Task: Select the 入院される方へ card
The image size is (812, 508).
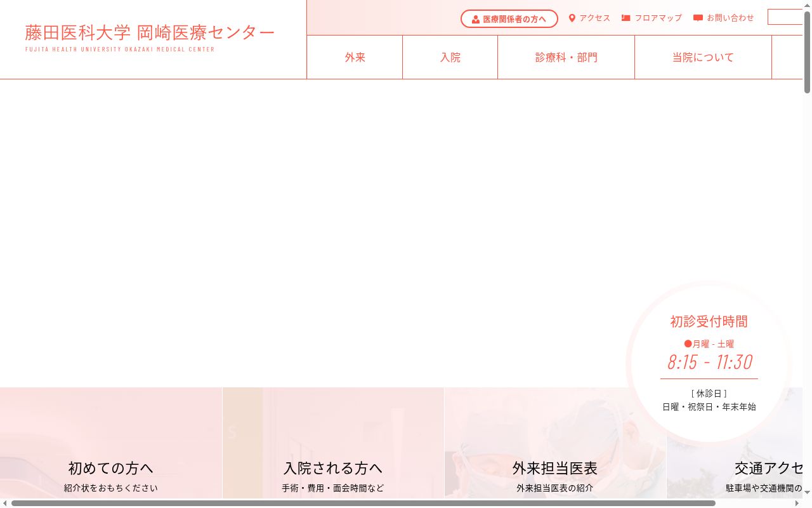Action: (x=333, y=443)
